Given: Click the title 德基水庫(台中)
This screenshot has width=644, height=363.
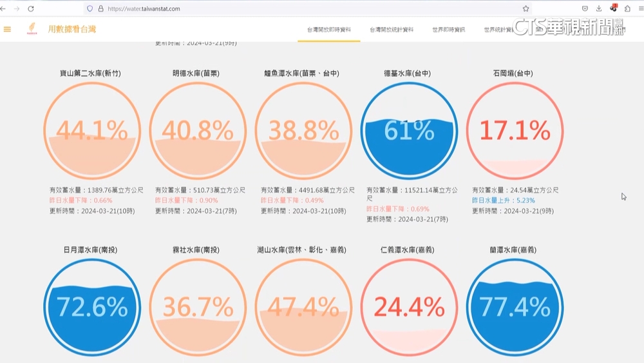Looking at the screenshot, I should (x=408, y=73).
